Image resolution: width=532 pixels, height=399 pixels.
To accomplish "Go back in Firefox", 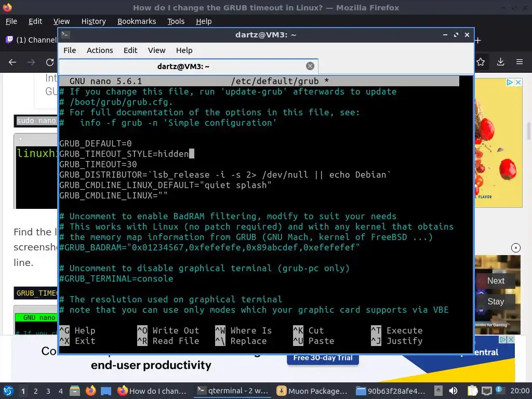I will (12, 62).
